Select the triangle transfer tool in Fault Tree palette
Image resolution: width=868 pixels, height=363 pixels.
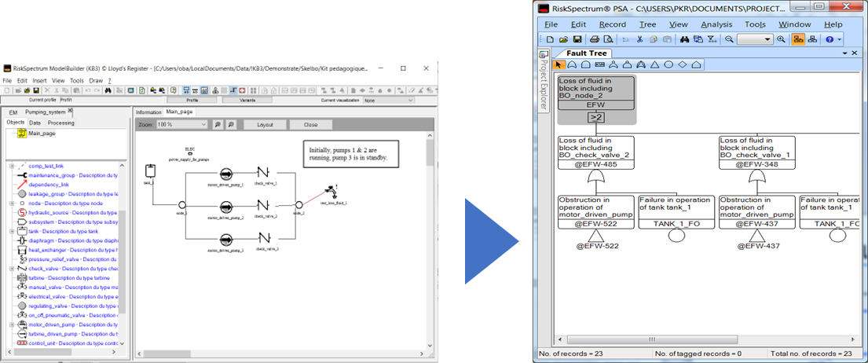[x=655, y=64]
